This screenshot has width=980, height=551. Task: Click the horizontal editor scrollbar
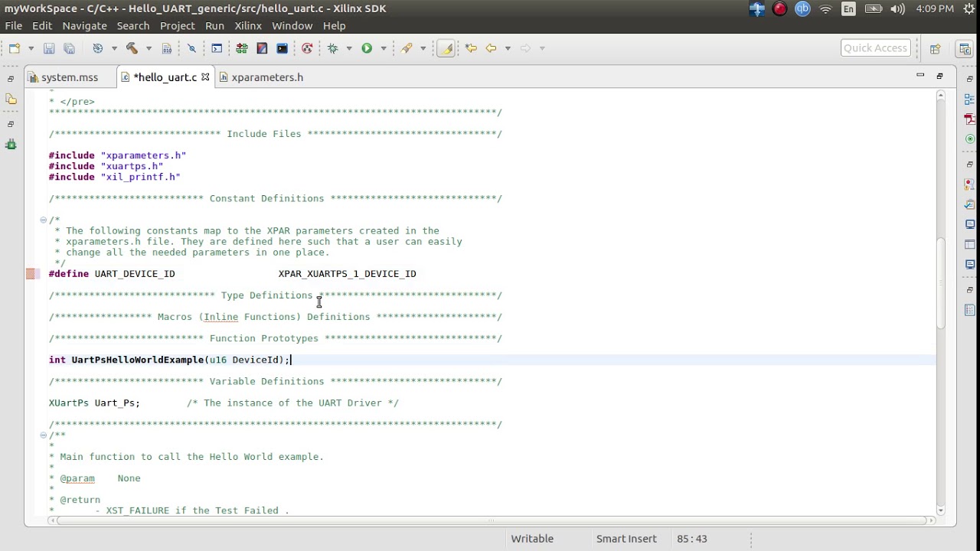click(x=490, y=520)
